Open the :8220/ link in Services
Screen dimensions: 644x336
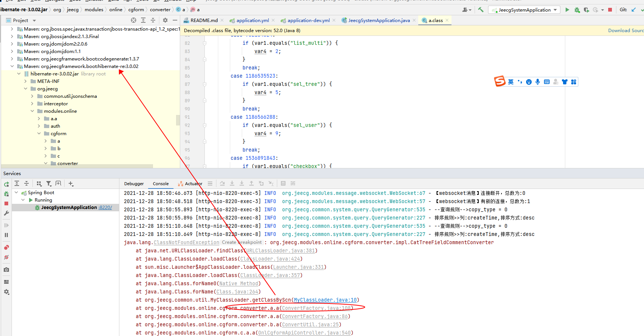point(105,208)
